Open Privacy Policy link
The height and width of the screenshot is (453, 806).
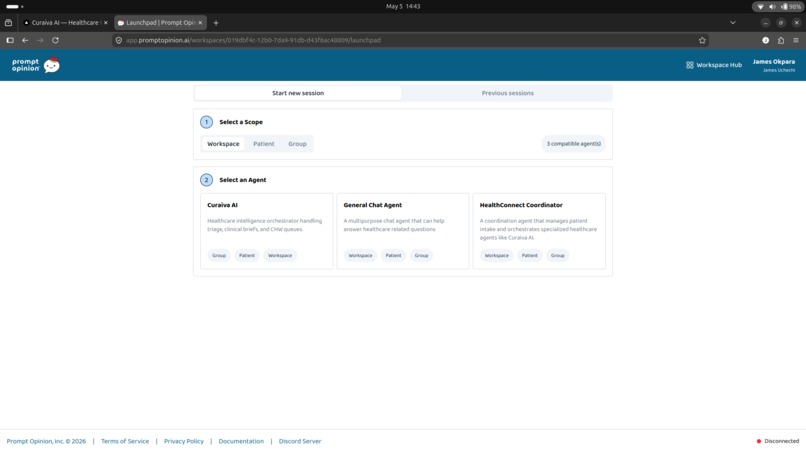coord(184,441)
